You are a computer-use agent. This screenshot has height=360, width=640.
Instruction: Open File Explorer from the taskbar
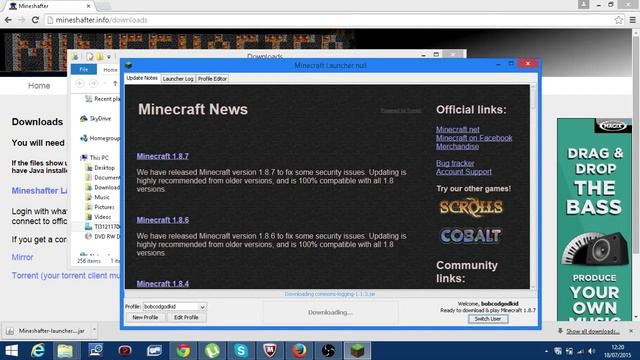pos(65,351)
